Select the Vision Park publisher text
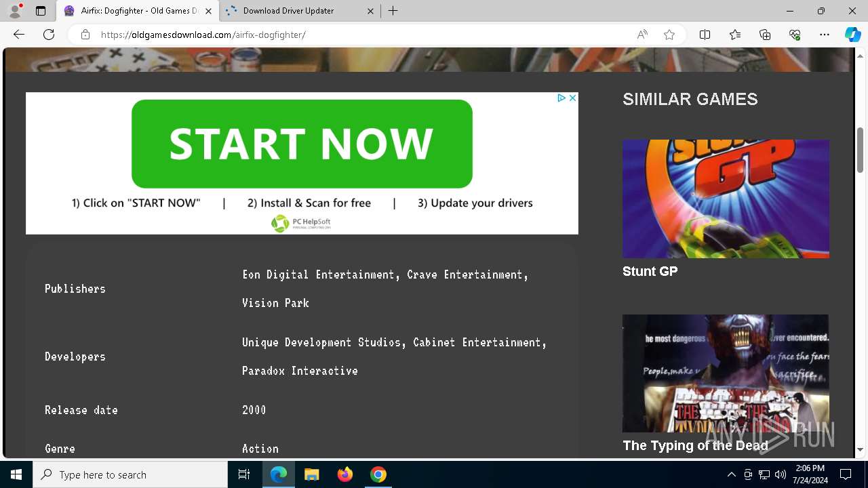The image size is (868, 488). 275,303
